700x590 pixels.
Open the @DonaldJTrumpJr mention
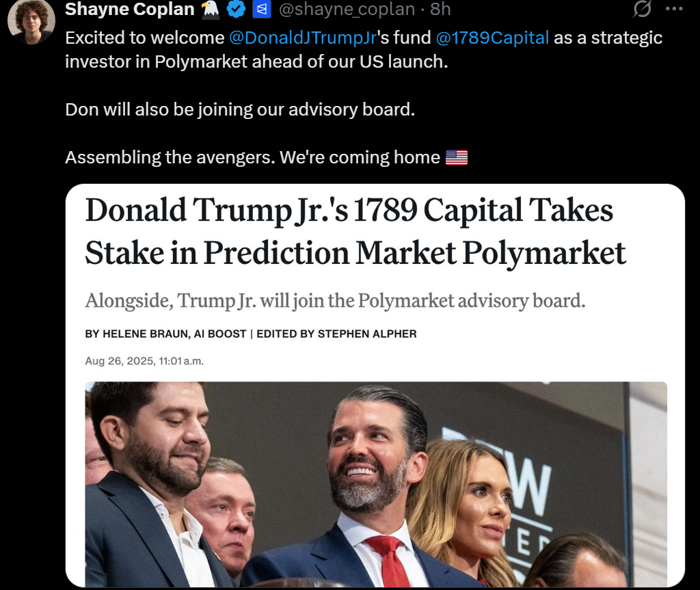[303, 38]
